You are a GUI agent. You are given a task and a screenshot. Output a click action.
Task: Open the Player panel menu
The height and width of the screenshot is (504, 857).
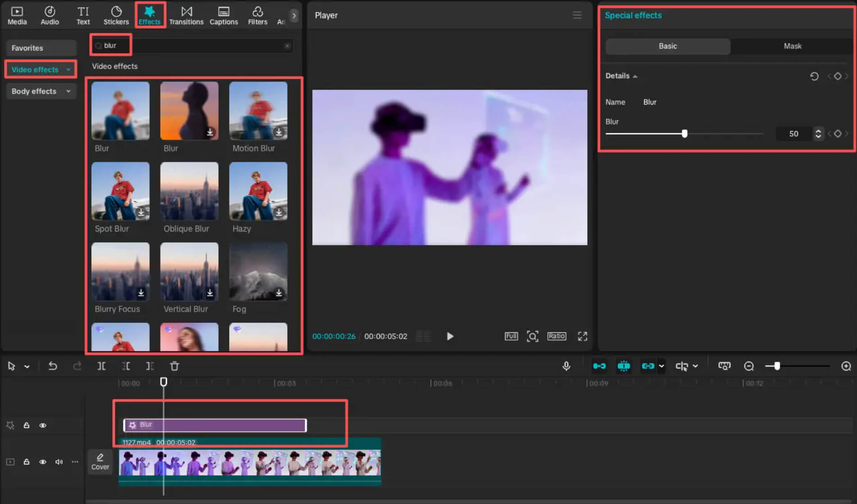[577, 15]
